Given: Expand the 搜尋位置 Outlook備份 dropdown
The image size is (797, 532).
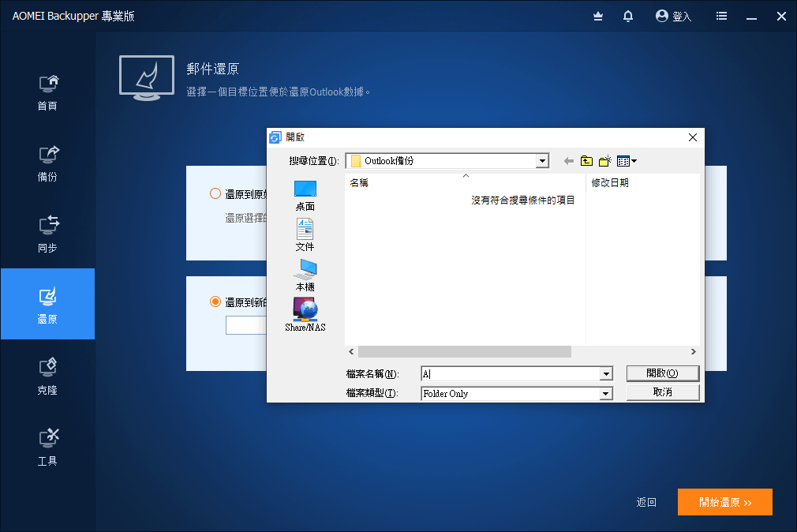Looking at the screenshot, I should pyautogui.click(x=542, y=161).
